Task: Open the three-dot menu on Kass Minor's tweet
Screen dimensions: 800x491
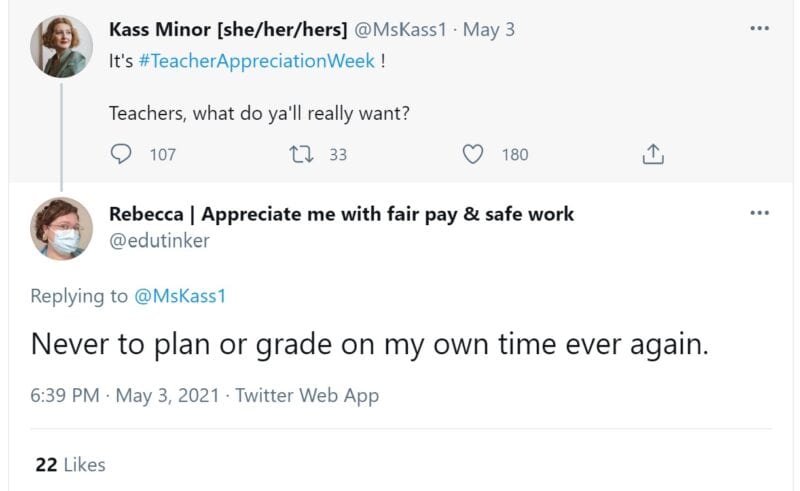Action: 760,29
